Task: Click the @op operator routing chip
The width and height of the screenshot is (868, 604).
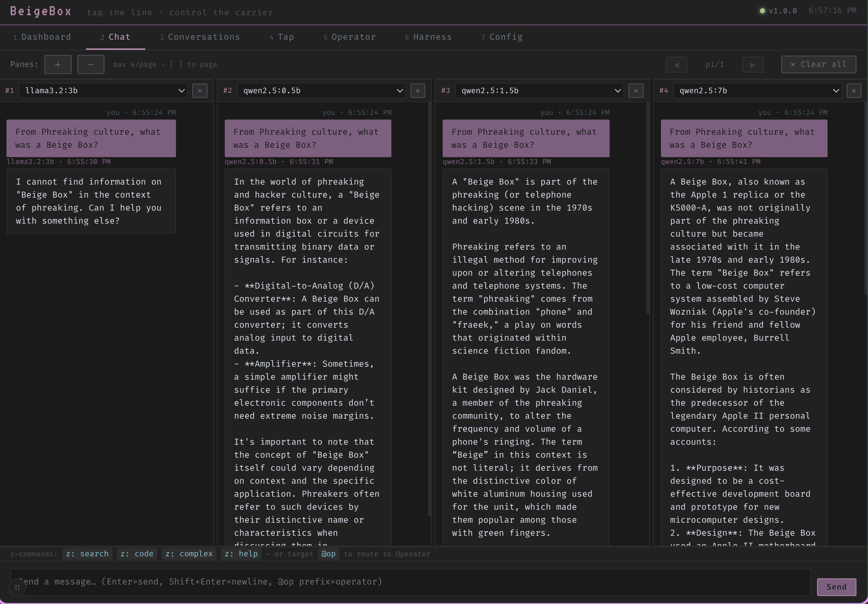Action: (x=328, y=554)
